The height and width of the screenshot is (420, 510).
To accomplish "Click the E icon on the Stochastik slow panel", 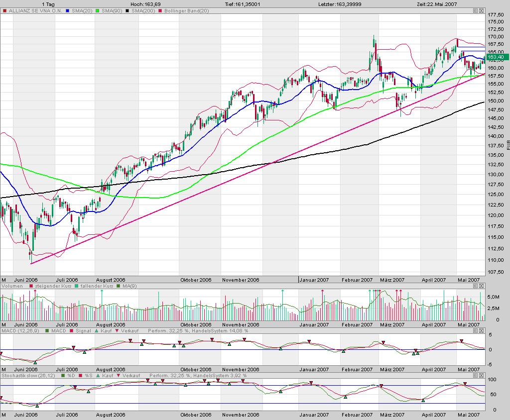I will (475, 376).
